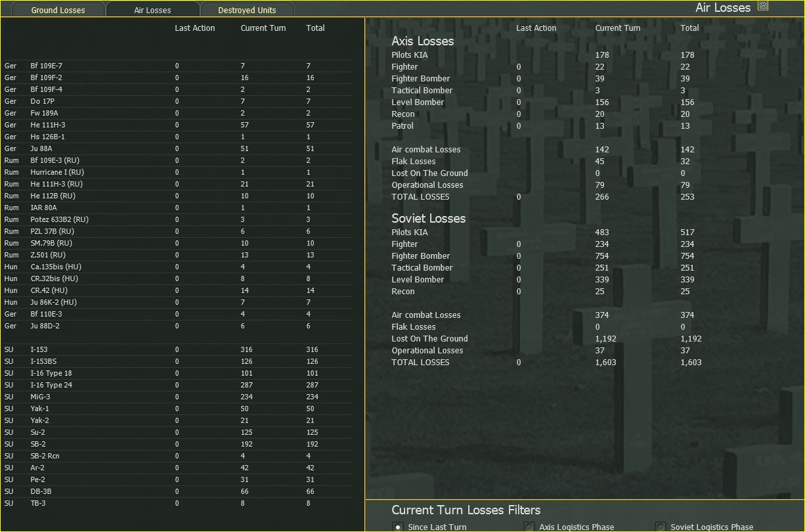
Task: Select the Soviet Logistics Phase filter
Action: [x=660, y=527]
